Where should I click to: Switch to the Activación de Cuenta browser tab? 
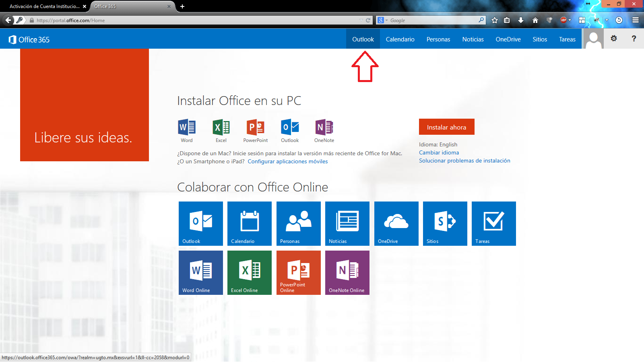point(44,6)
